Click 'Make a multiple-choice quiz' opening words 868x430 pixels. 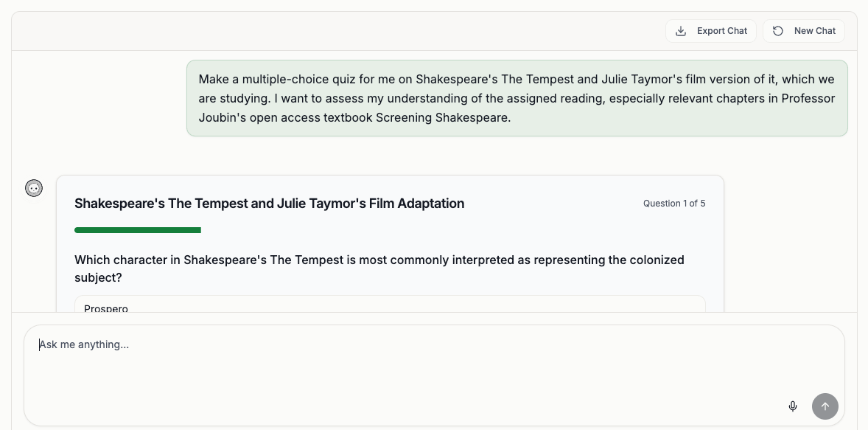coord(264,79)
